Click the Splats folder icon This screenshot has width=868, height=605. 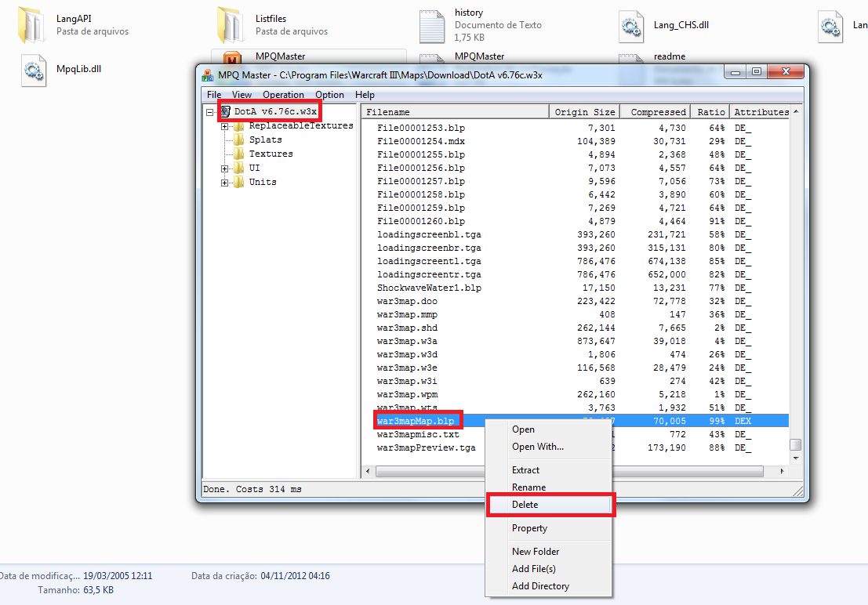coord(239,140)
